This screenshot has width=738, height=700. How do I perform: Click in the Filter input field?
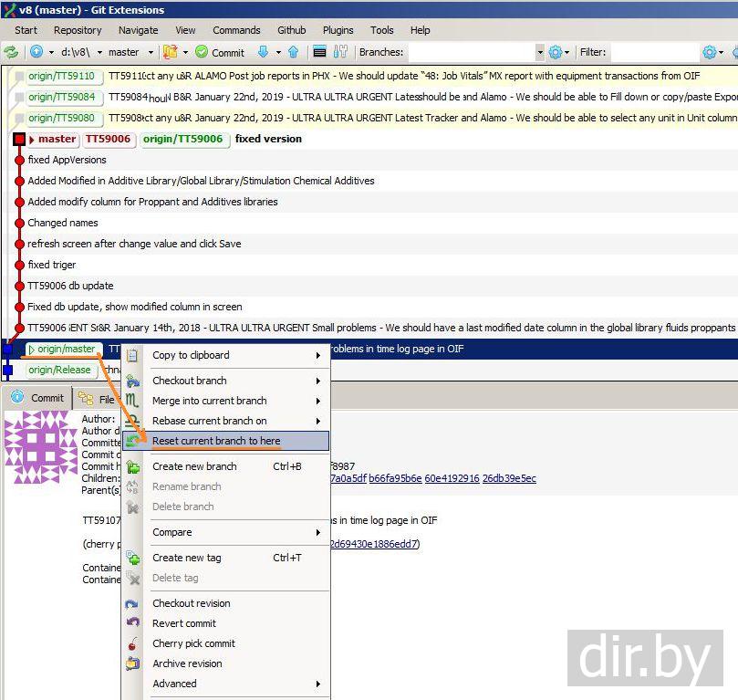click(x=652, y=52)
